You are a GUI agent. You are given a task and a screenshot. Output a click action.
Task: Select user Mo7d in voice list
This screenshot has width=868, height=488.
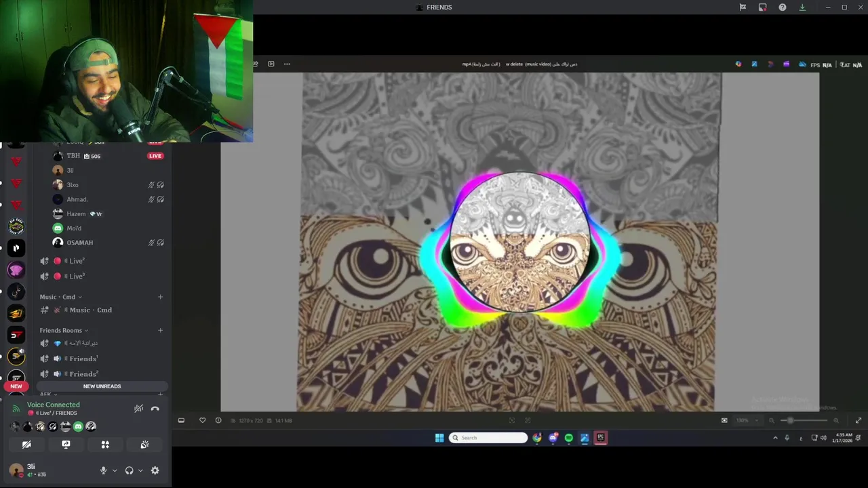(x=73, y=228)
